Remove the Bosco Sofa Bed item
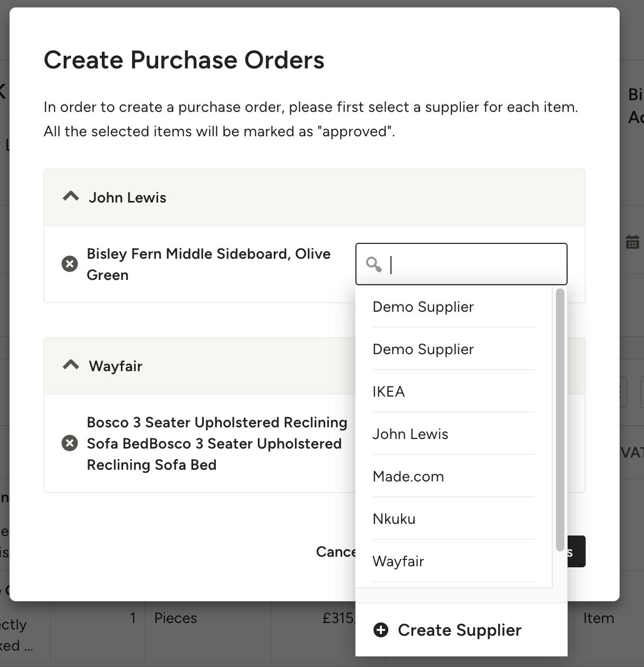 click(x=69, y=443)
